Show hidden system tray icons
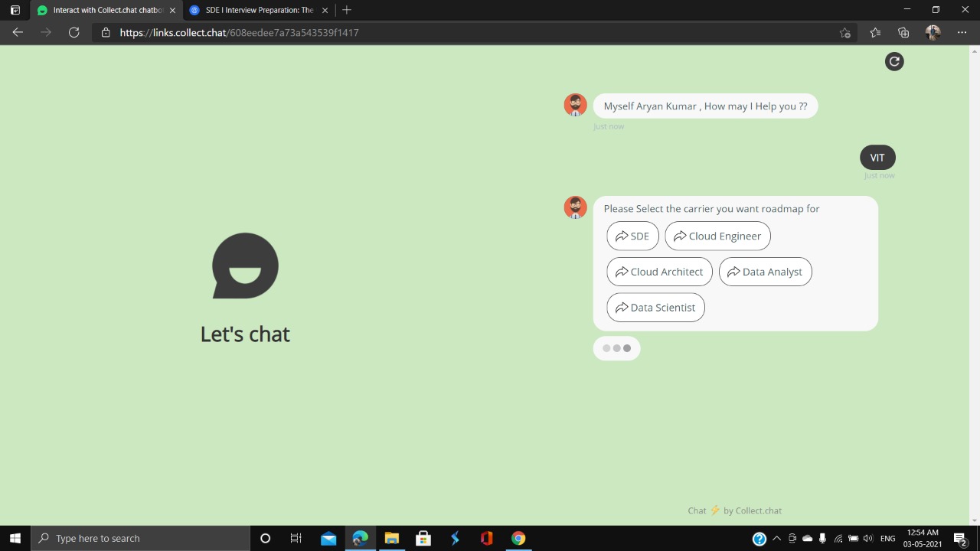Screen dimensions: 980x551 point(776,539)
